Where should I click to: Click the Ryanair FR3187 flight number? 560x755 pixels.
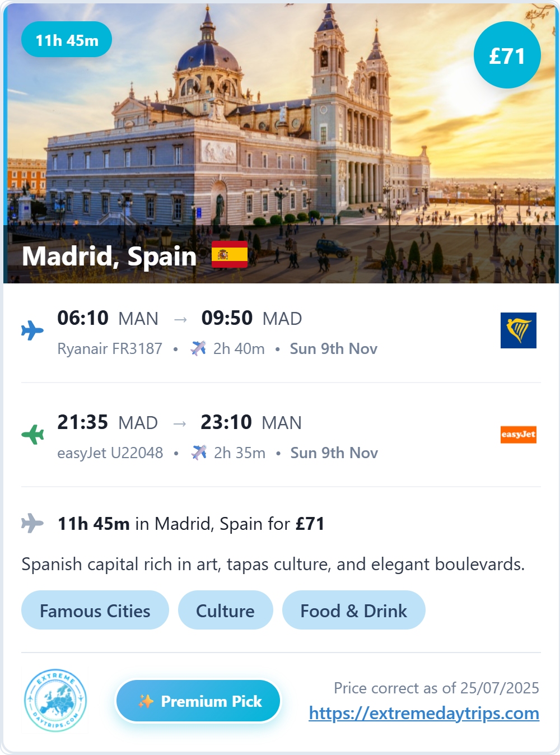coord(110,348)
